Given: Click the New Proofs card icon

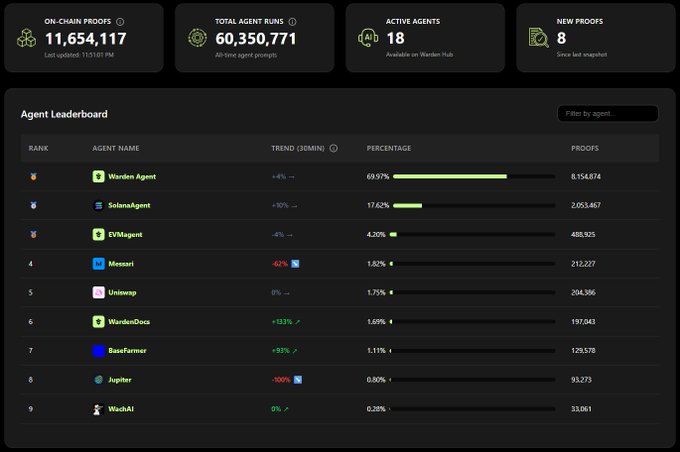Looking at the screenshot, I should click(x=538, y=37).
